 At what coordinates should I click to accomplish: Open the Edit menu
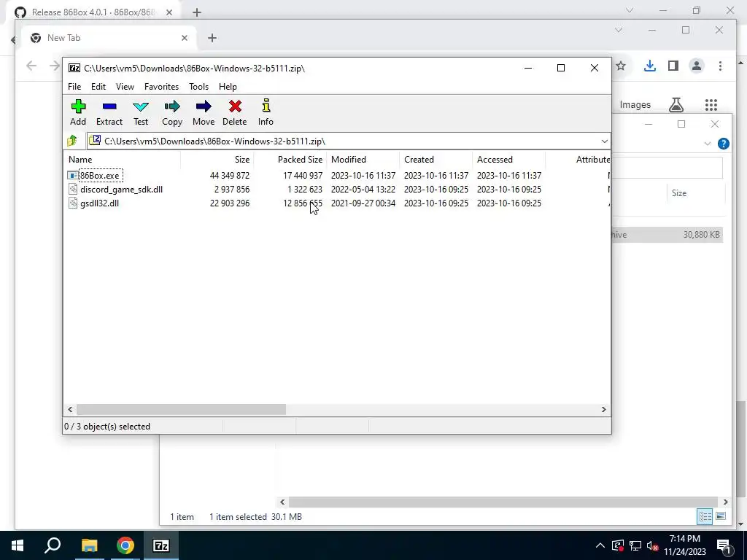(x=98, y=86)
